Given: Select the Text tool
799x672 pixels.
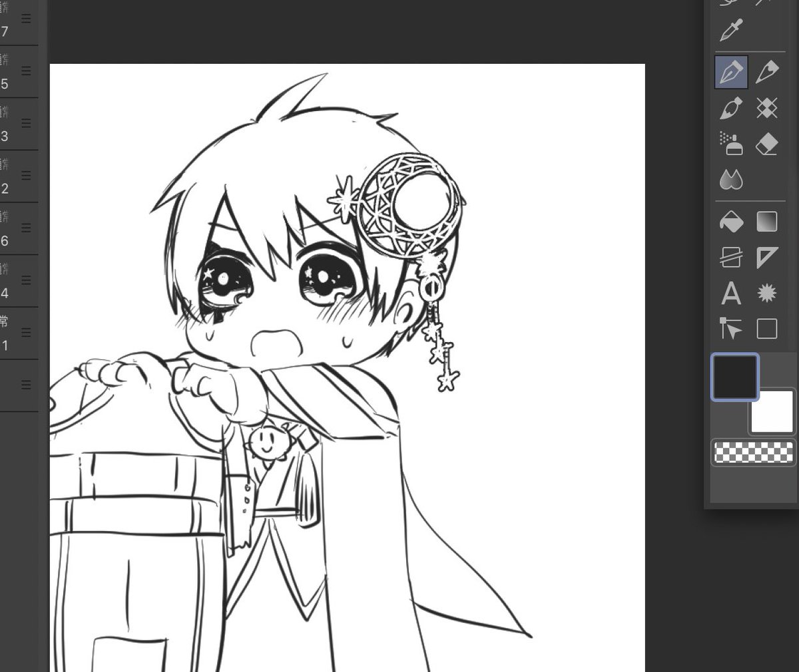Looking at the screenshot, I should pos(731,293).
